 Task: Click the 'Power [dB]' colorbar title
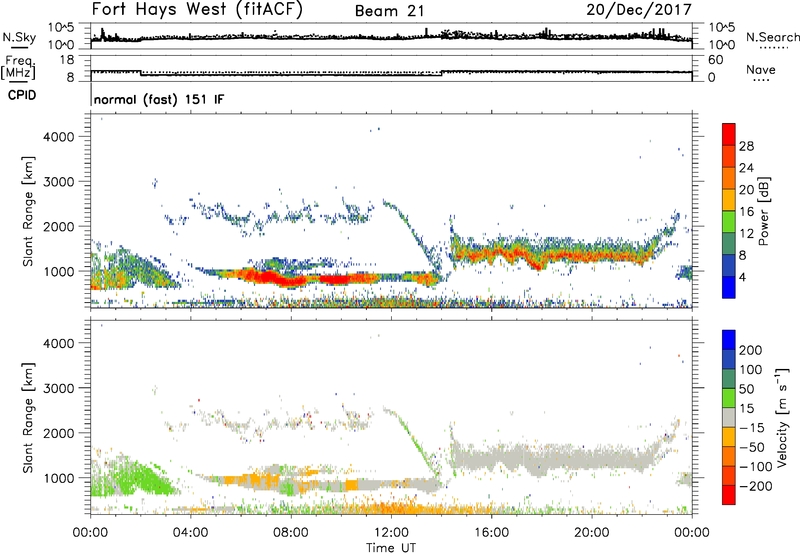tap(764, 211)
